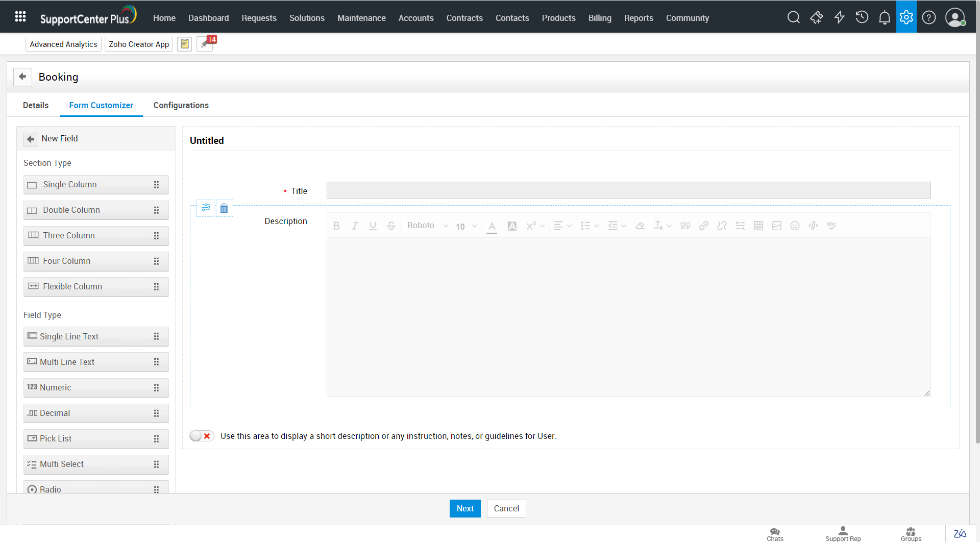Open the Reports menu
The height and width of the screenshot is (542, 980).
(x=638, y=18)
